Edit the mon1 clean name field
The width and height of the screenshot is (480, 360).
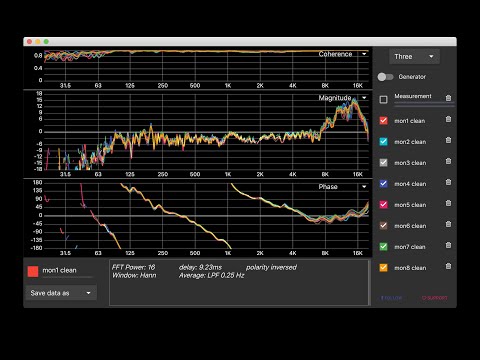point(67,271)
